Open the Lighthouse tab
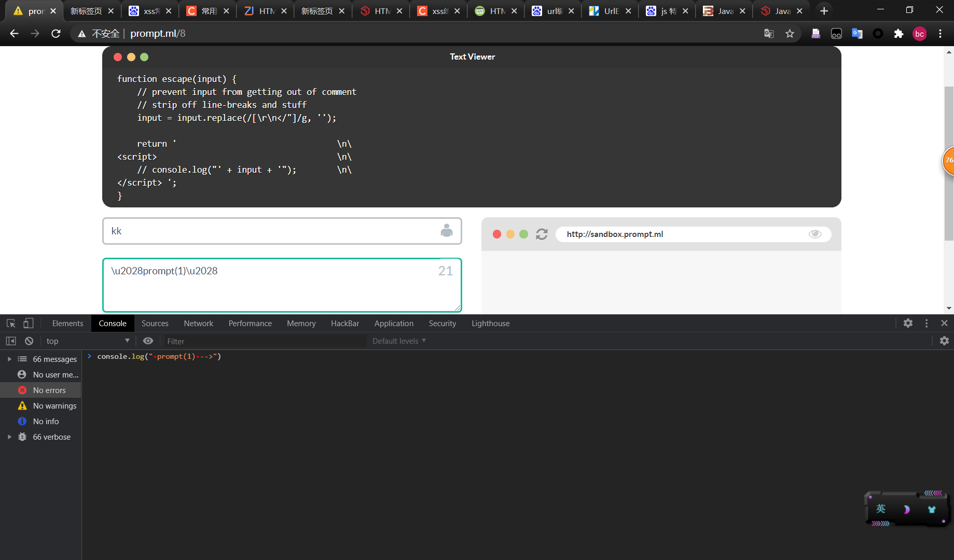Viewport: 954px width, 560px height. [x=490, y=324]
